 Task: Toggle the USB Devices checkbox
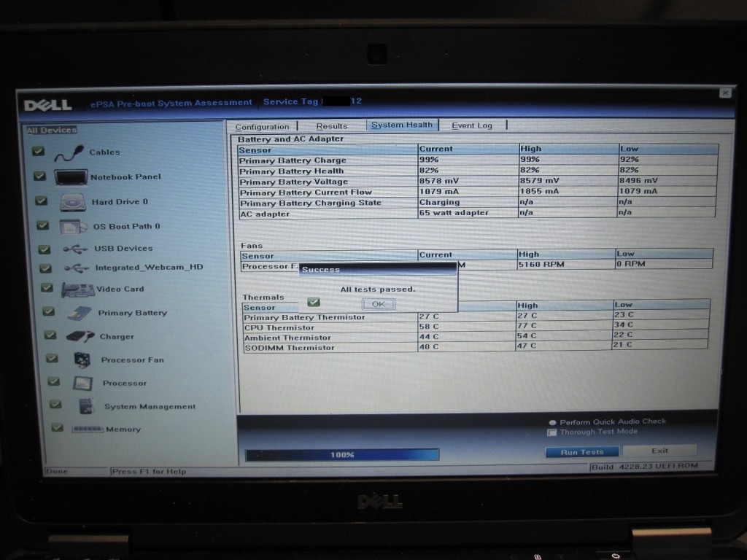[x=44, y=249]
